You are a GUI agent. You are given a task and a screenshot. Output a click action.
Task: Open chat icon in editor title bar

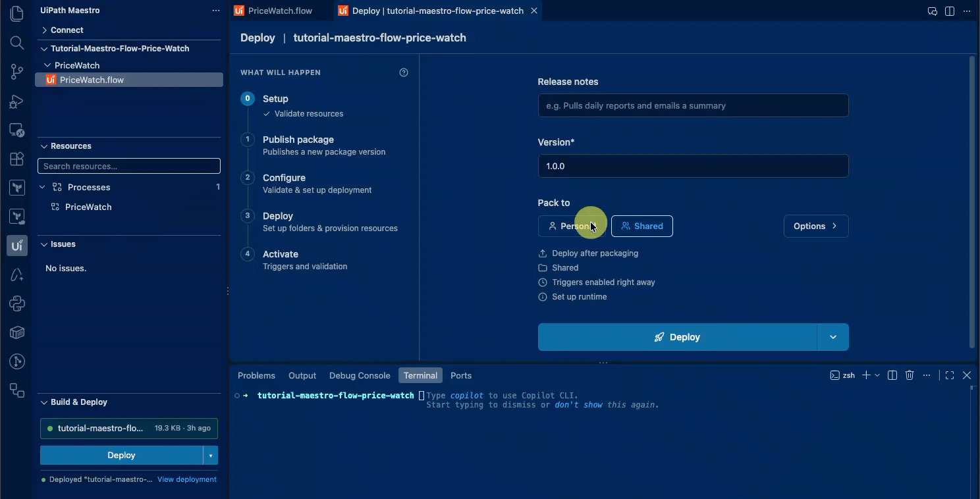[x=932, y=11]
